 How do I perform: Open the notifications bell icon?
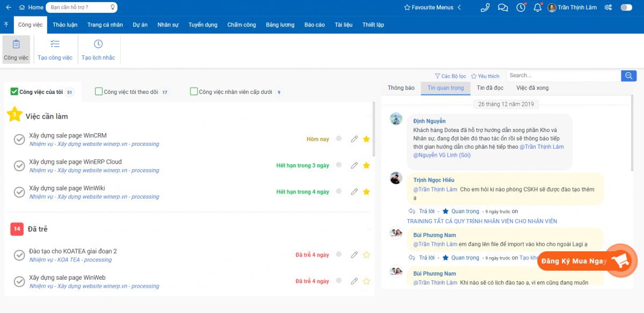(x=537, y=8)
